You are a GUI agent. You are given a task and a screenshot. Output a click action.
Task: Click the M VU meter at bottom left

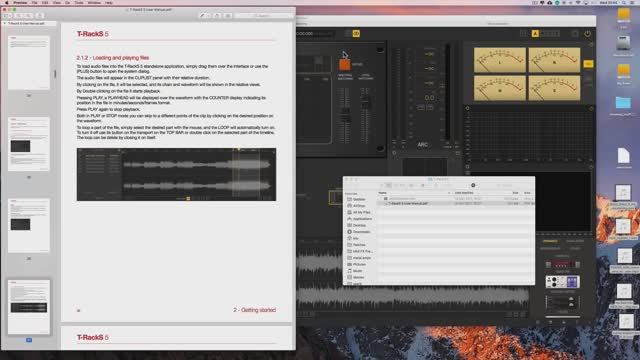500,87
